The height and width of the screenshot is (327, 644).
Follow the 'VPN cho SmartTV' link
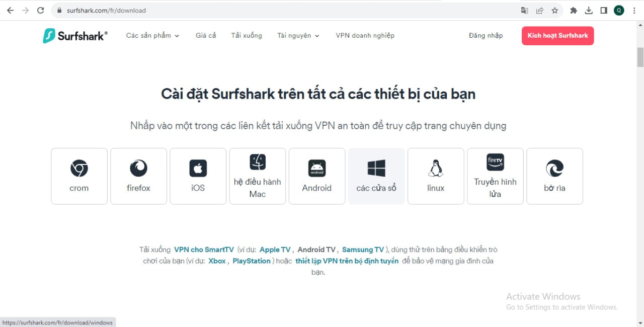coord(204,250)
